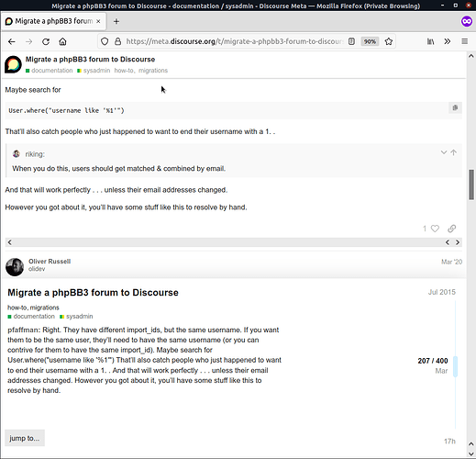476x459 pixels.
Task: Like the post with the heart icon
Action: [435, 229]
